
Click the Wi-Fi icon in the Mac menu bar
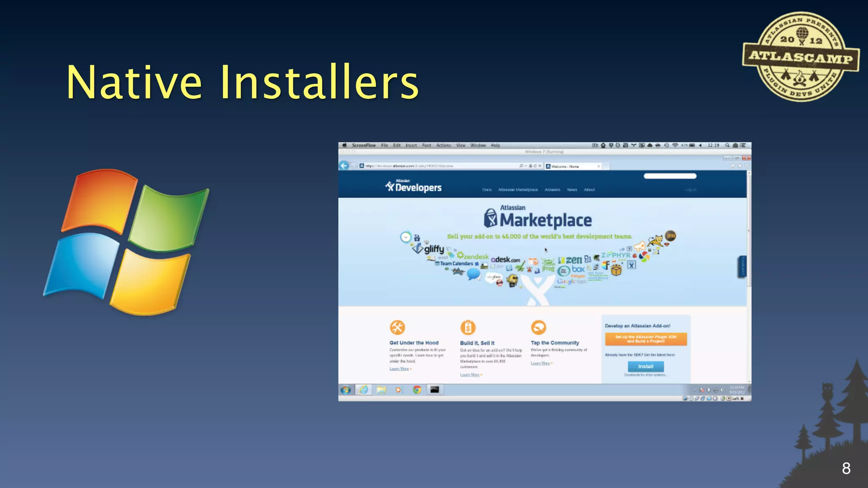click(675, 145)
